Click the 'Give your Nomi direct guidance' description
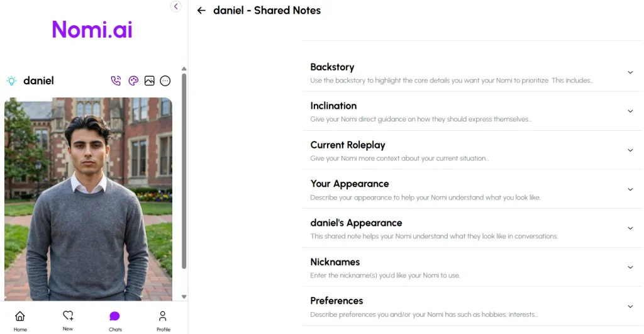Viewport: 644px width, 334px height. tap(421, 119)
